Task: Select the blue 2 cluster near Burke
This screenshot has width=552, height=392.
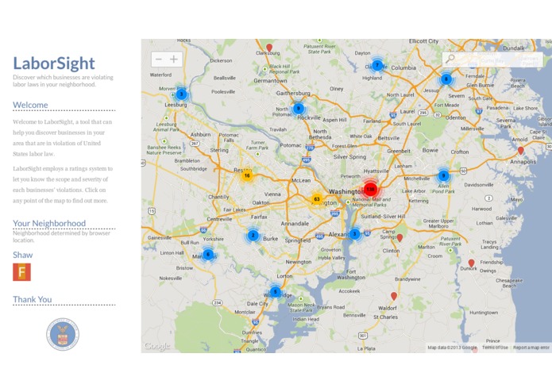Action: (253, 235)
